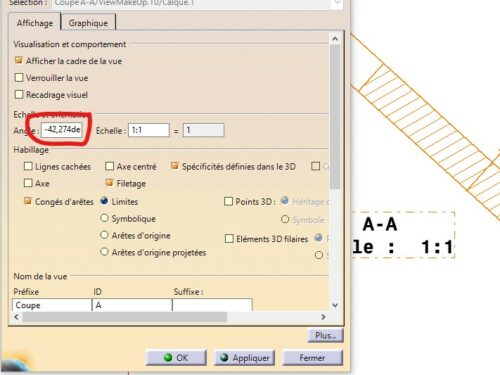Check the Axe centré box
Image resolution: width=500 pixels, height=375 pixels.
click(109, 166)
